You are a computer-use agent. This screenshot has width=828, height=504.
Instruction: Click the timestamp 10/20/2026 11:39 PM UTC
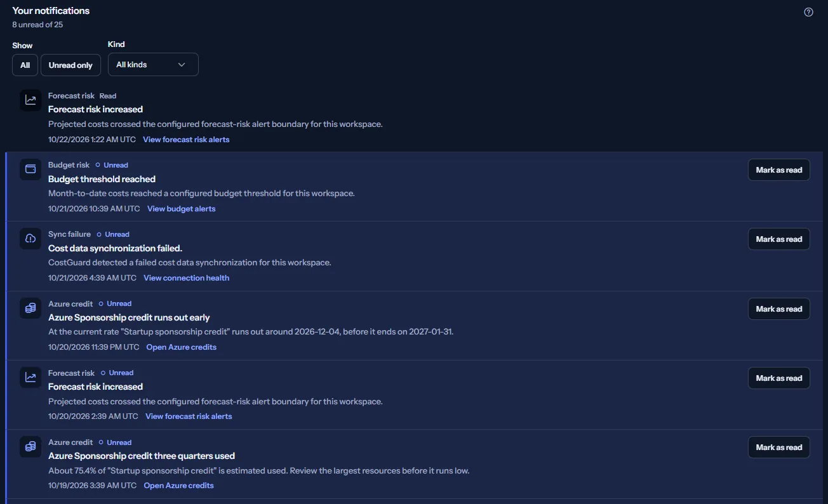point(93,347)
